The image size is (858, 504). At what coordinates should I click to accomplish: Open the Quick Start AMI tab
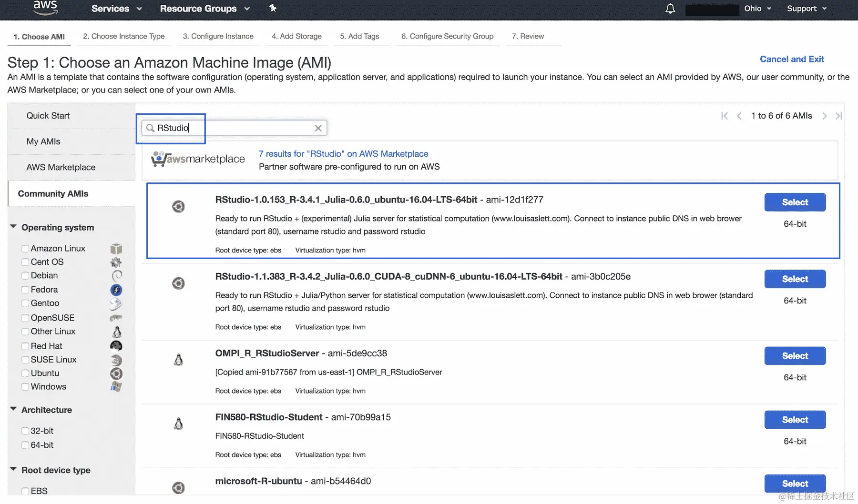click(71, 116)
